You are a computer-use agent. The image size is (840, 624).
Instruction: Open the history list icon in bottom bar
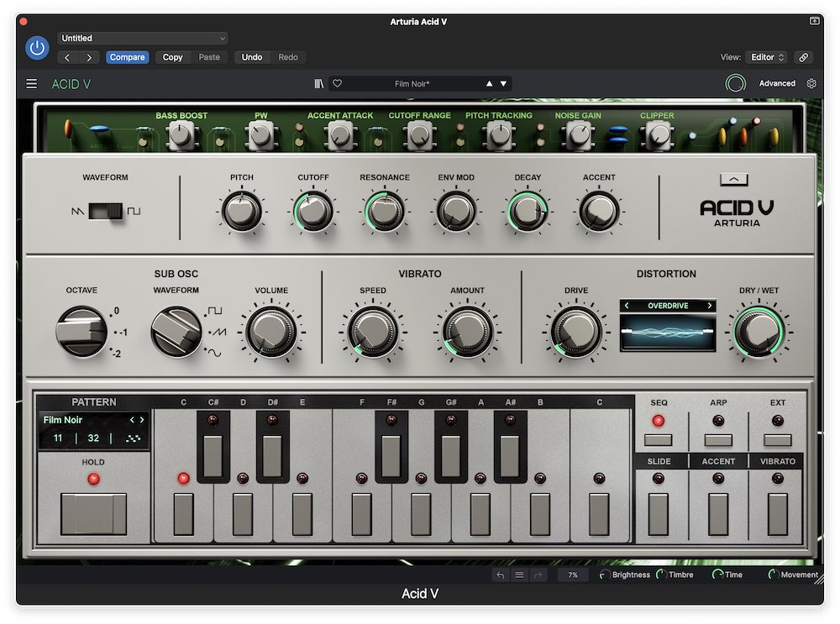[x=519, y=574]
